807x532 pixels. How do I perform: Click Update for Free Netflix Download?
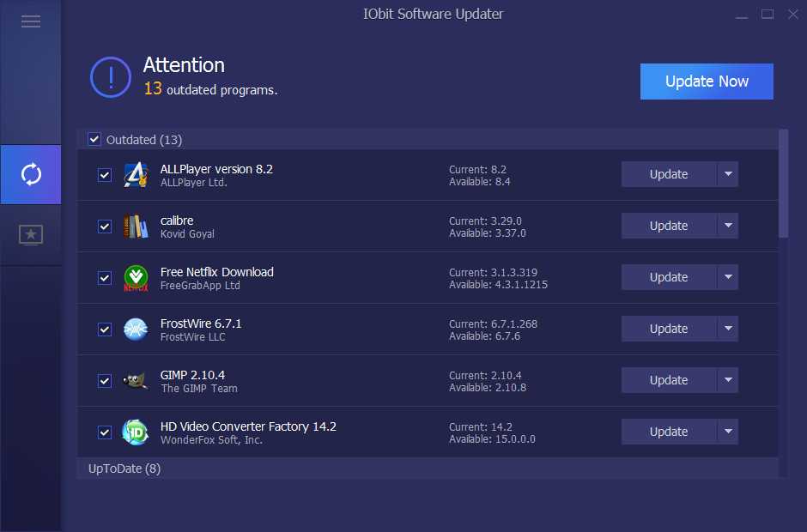(668, 277)
